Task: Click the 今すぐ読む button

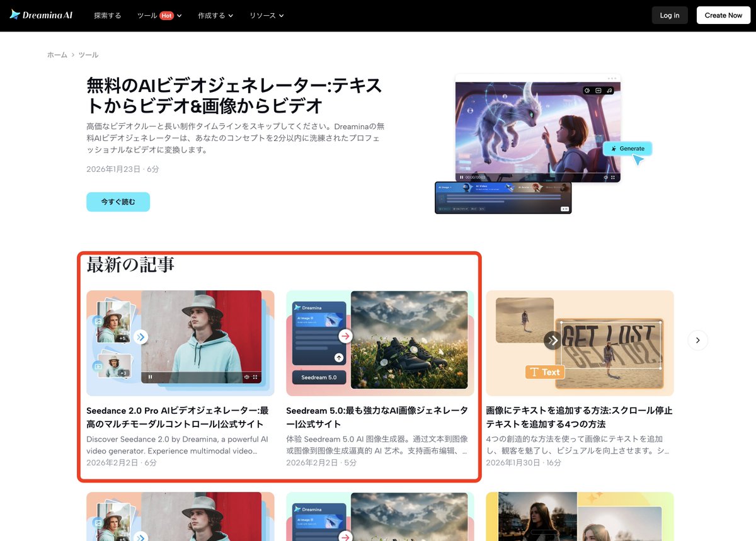Action: 118,202
